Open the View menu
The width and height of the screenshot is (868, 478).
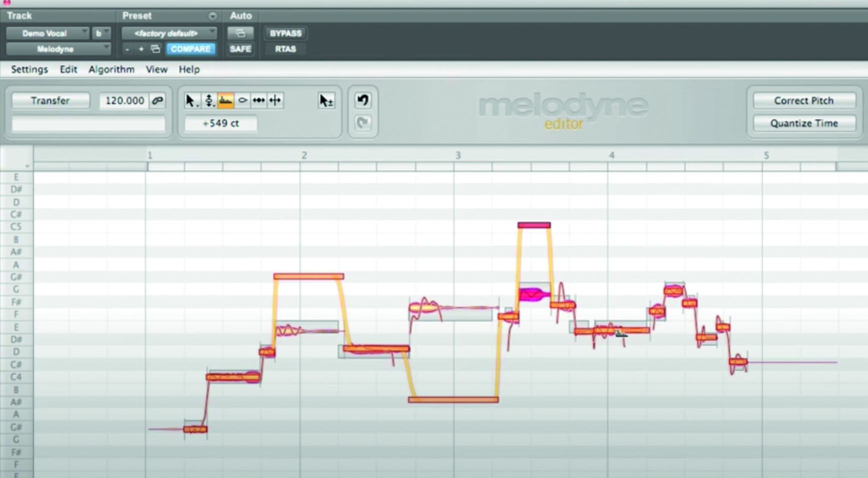coord(156,69)
